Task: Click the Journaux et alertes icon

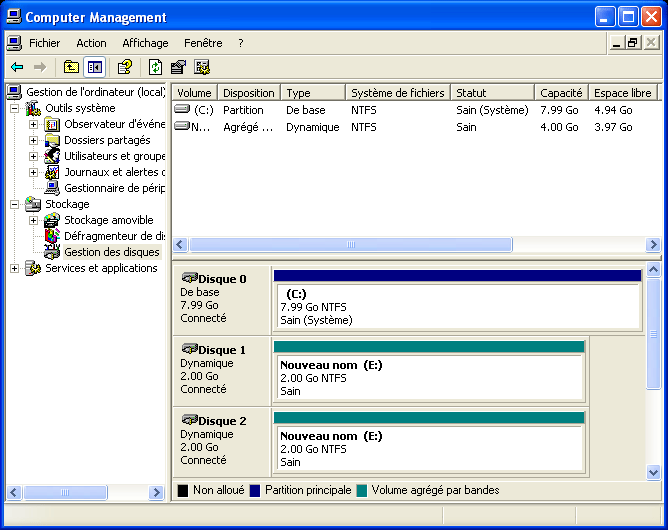Action: tap(52, 172)
